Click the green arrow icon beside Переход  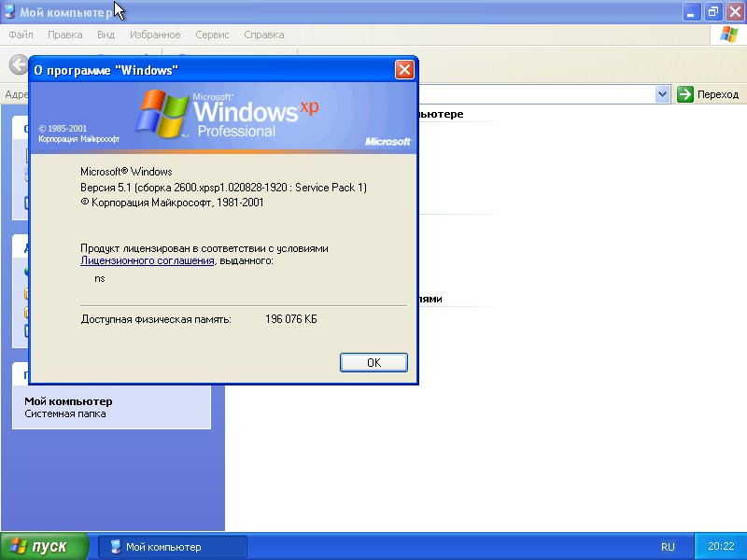pos(685,94)
